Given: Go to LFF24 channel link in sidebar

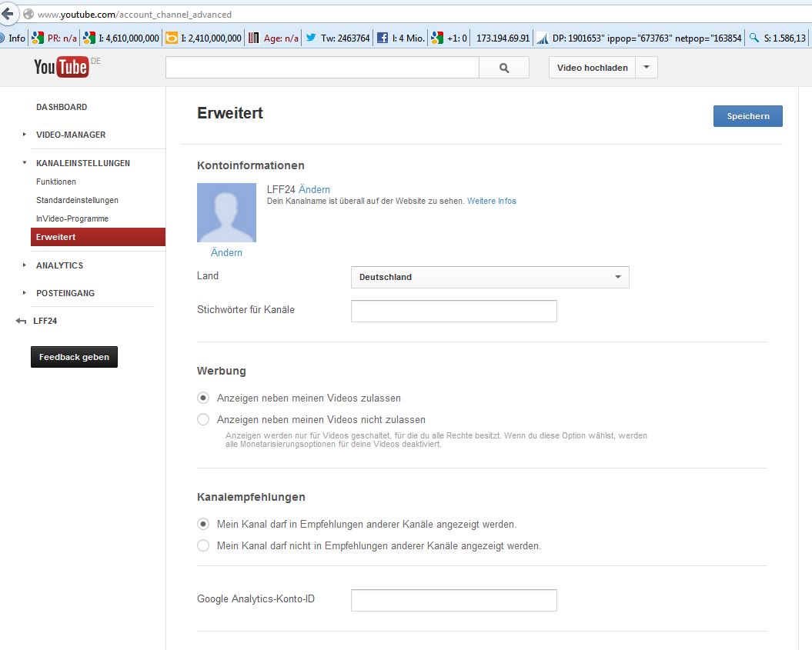Looking at the screenshot, I should click(x=45, y=321).
